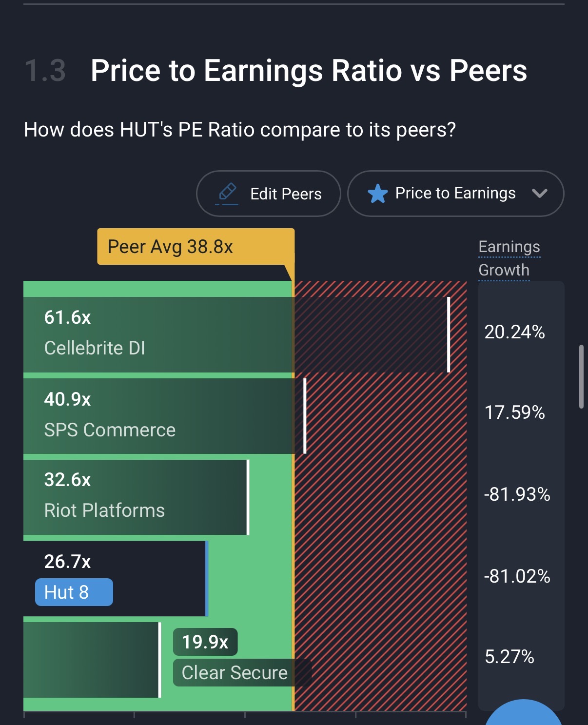
Task: Click Hut 8's -81.02% growth value
Action: 517,576
